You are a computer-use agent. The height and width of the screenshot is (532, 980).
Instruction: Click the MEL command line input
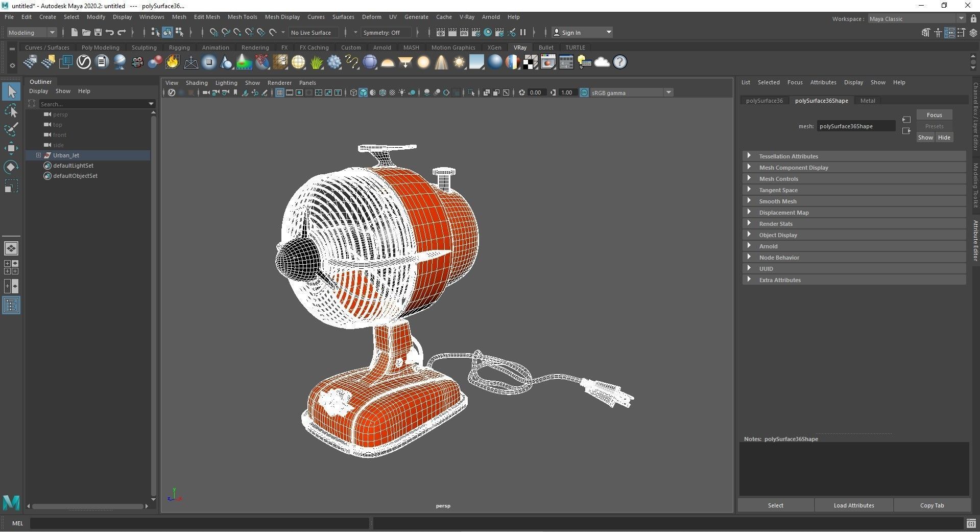click(199, 523)
